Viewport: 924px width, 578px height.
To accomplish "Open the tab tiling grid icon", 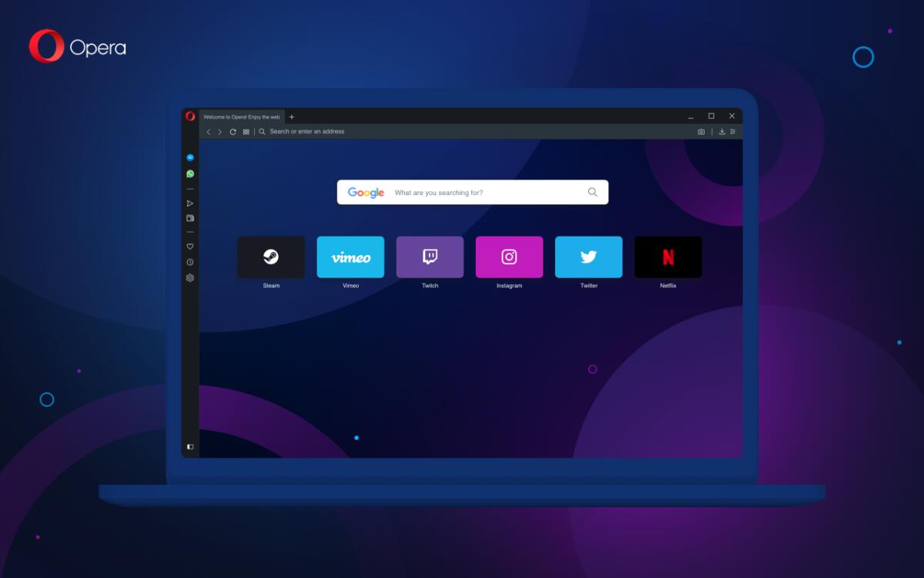I will 245,132.
